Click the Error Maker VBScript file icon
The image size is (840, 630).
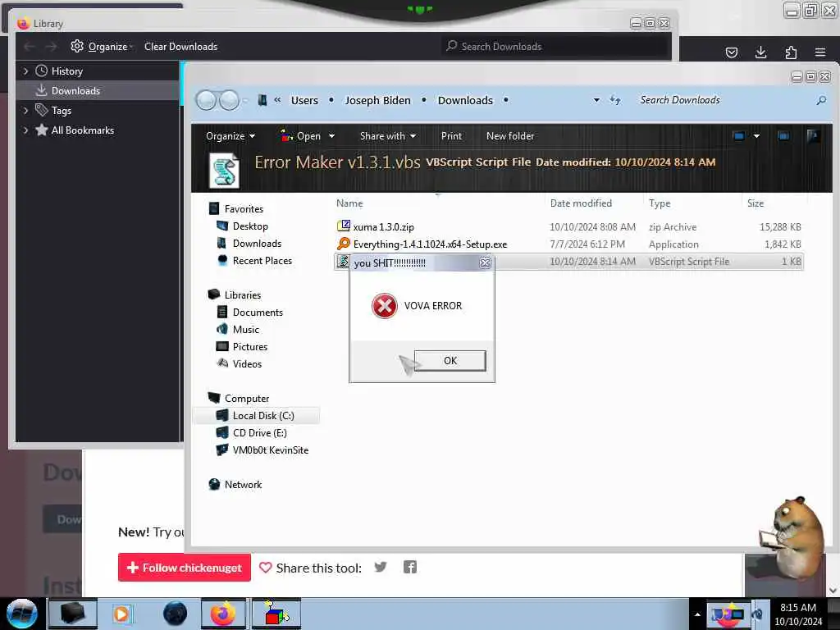point(224,171)
